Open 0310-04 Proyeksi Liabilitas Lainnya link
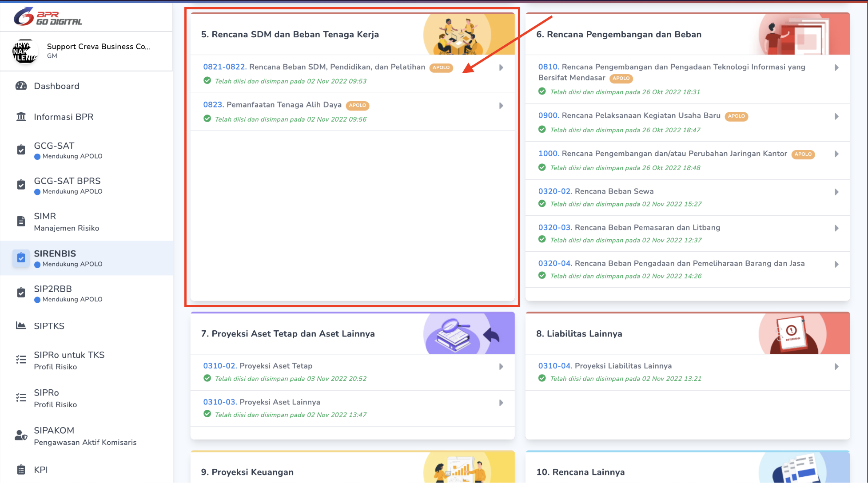868x483 pixels. [605, 366]
